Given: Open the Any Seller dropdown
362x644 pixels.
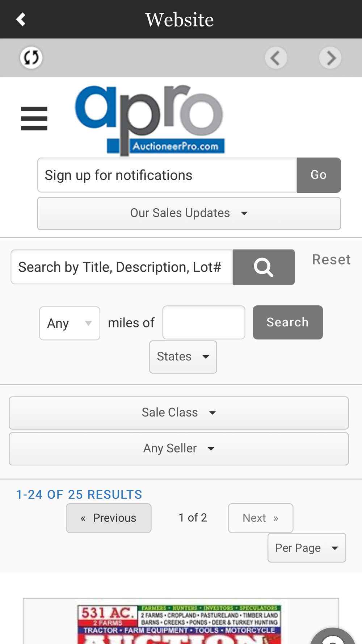Looking at the screenshot, I should pyautogui.click(x=179, y=449).
